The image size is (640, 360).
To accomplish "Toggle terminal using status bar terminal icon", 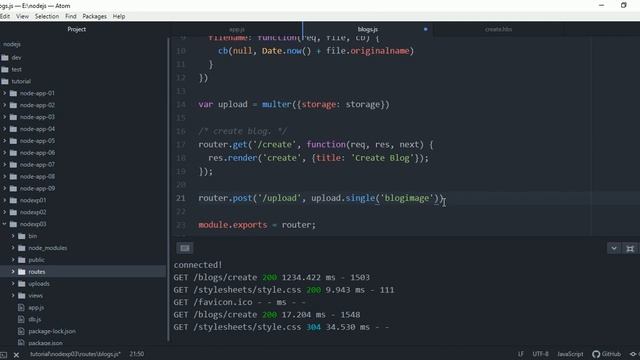I will click(3, 355).
